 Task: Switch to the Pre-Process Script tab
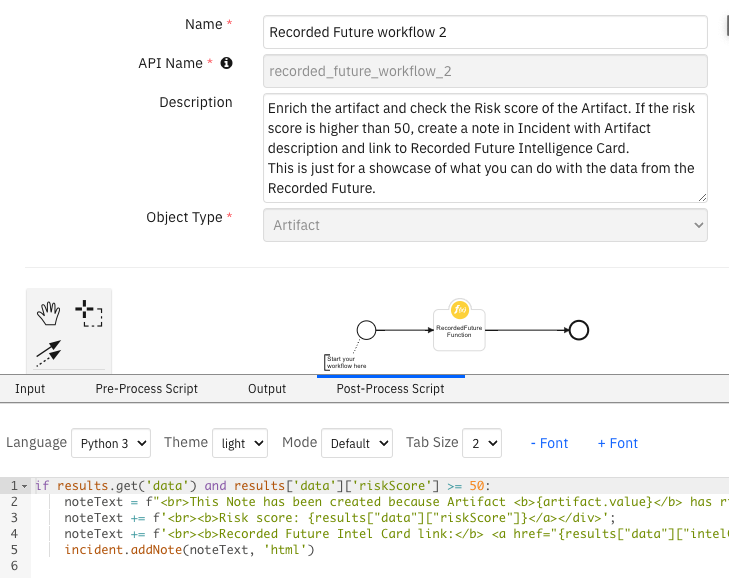146,388
